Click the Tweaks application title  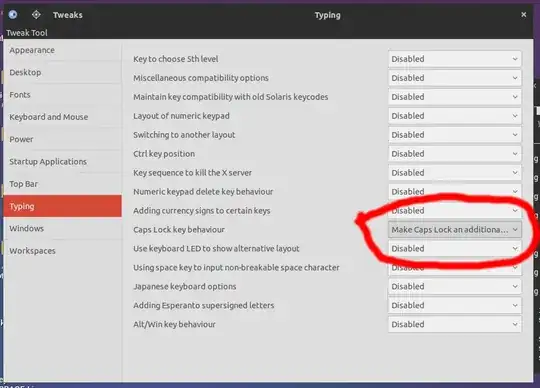(68, 15)
